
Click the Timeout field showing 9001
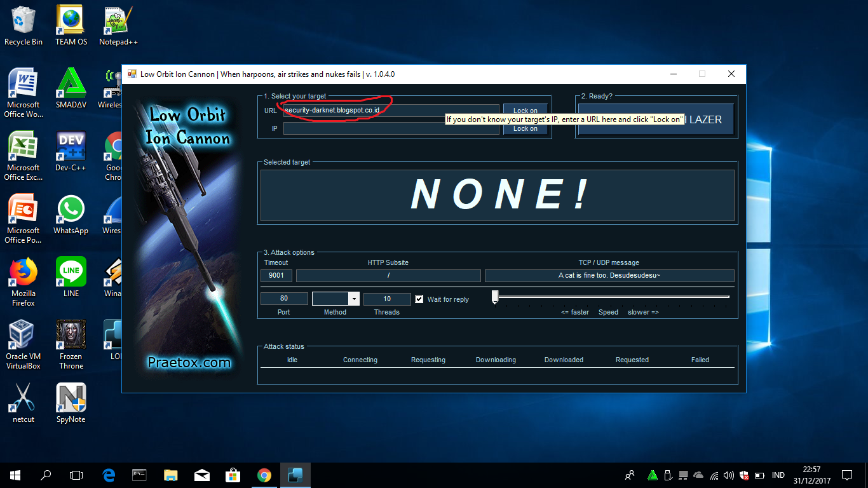[x=276, y=276]
